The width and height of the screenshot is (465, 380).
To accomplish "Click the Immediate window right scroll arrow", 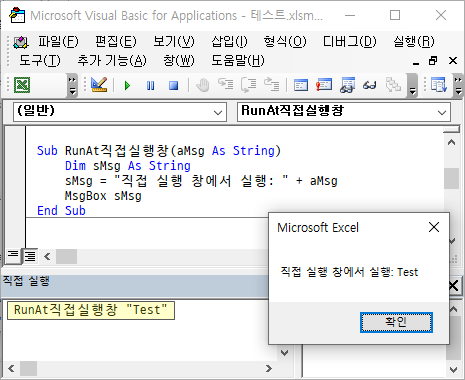I will [269, 369].
